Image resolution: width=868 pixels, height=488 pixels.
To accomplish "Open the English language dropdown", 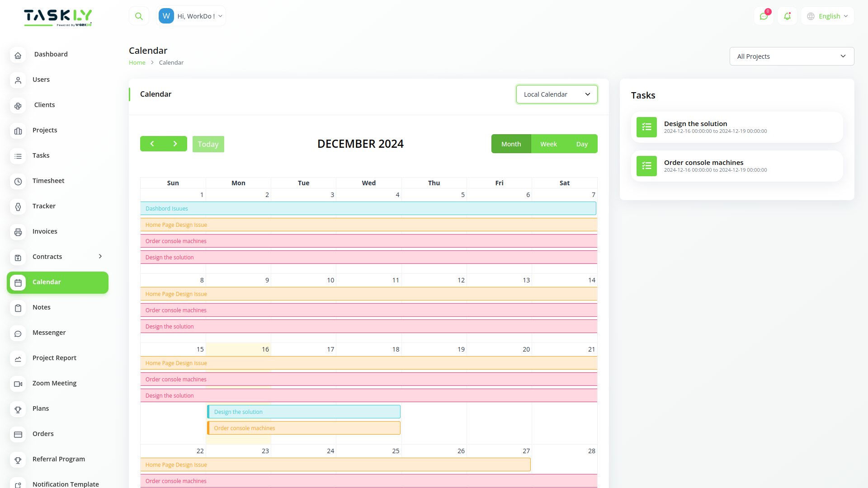I will (x=828, y=16).
